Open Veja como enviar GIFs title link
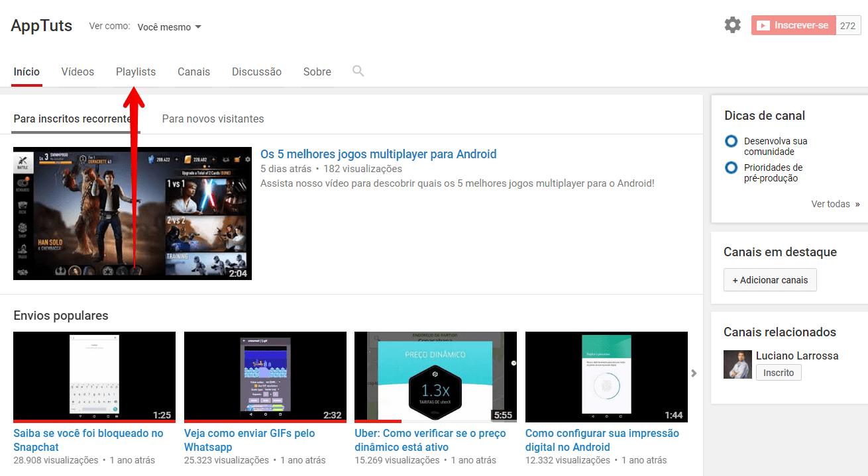The height and width of the screenshot is (476, 868). (x=250, y=440)
